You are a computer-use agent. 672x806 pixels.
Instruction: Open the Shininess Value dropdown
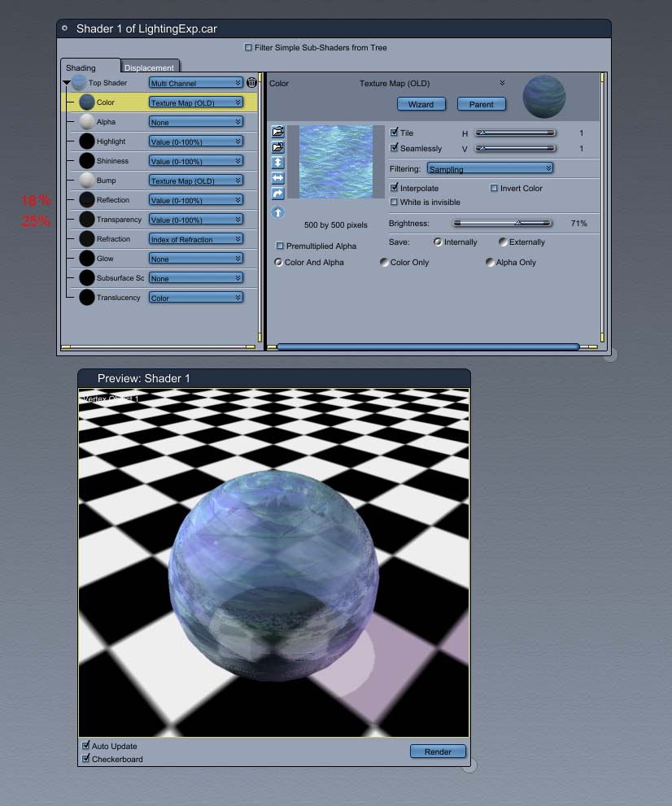pos(196,161)
